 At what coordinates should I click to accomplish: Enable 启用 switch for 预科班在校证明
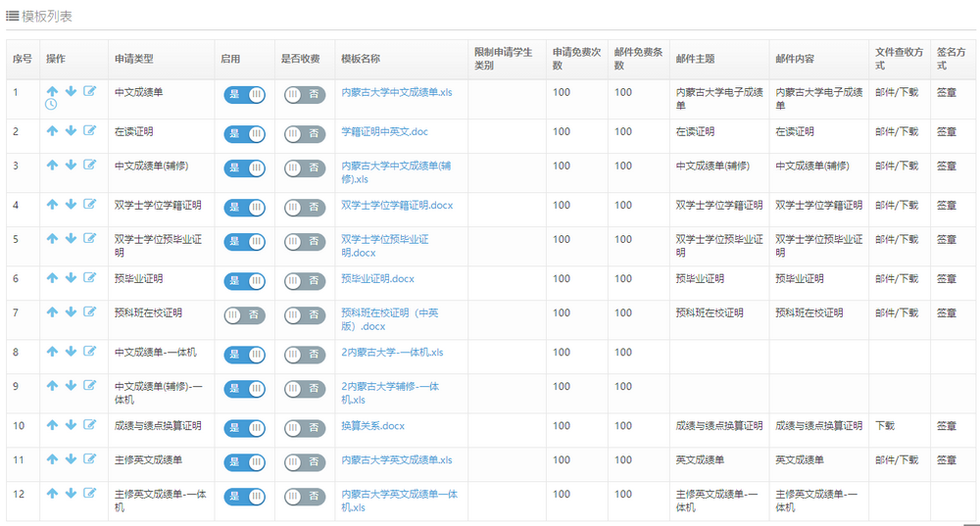point(244,315)
